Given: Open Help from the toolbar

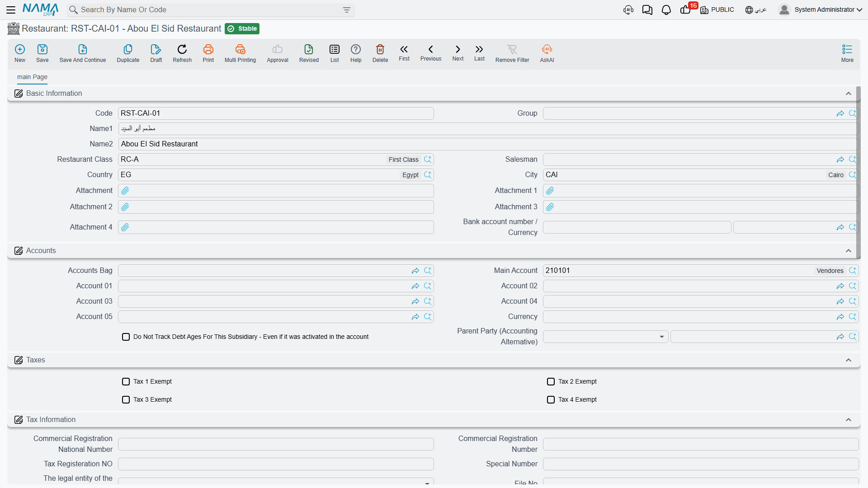Looking at the screenshot, I should (356, 53).
